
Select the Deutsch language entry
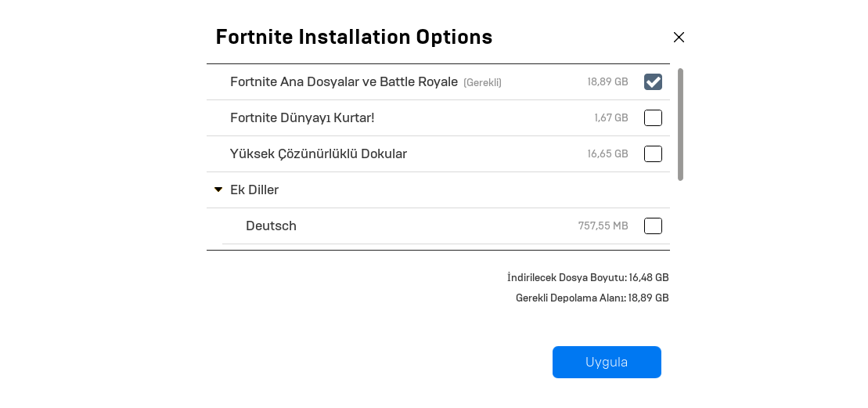[271, 226]
